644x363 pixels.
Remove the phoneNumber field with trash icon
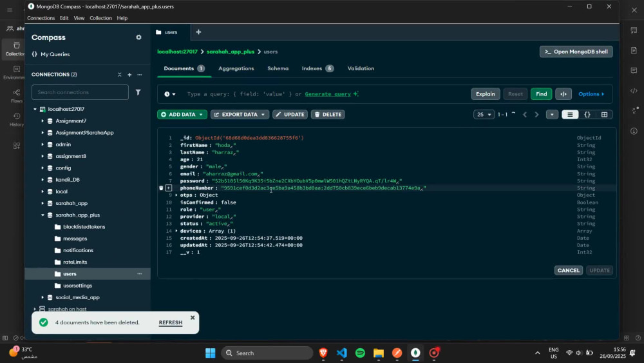click(161, 188)
